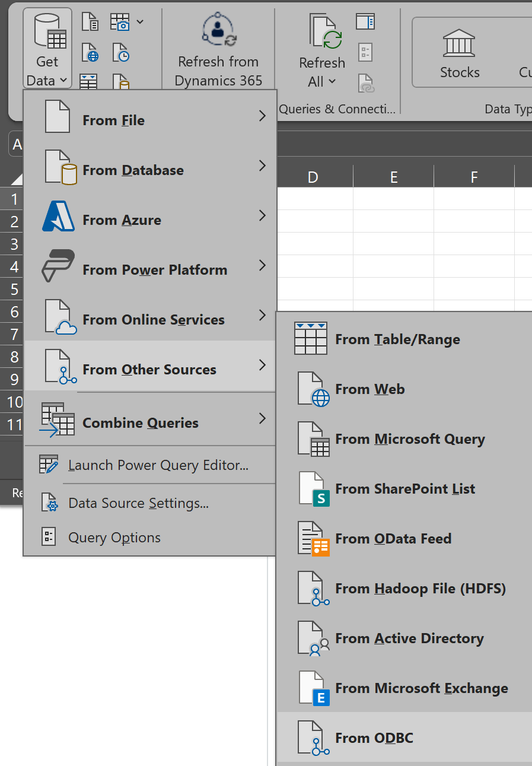Open the From Picture dropdown arrow
The width and height of the screenshot is (532, 766).
[140, 22]
